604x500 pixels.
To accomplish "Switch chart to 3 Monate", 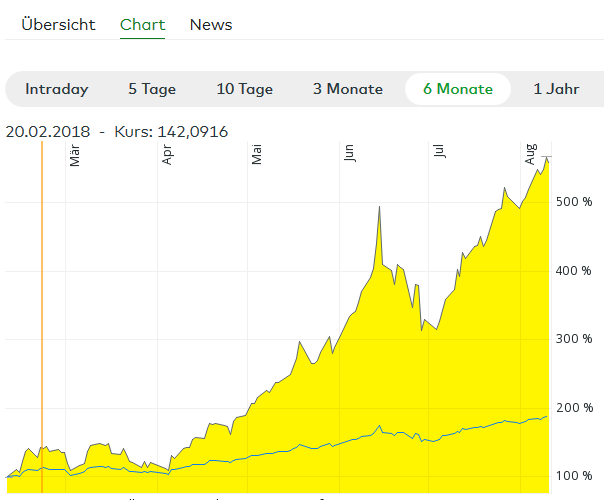I will [x=348, y=89].
